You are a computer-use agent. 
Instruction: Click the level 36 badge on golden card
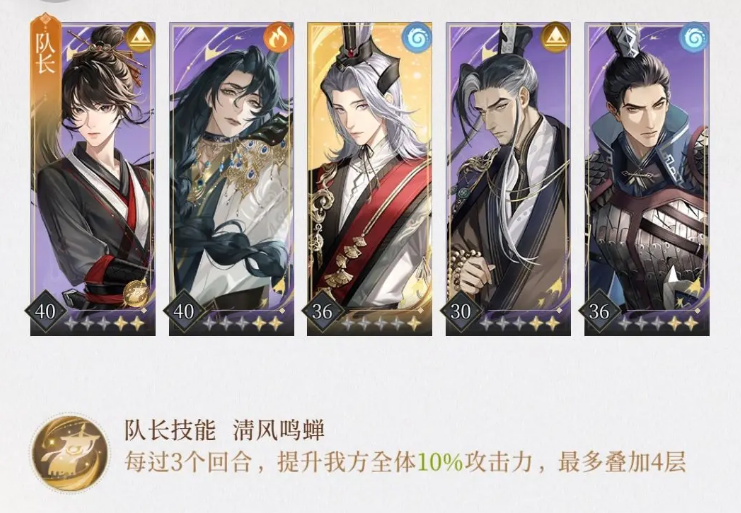click(322, 311)
